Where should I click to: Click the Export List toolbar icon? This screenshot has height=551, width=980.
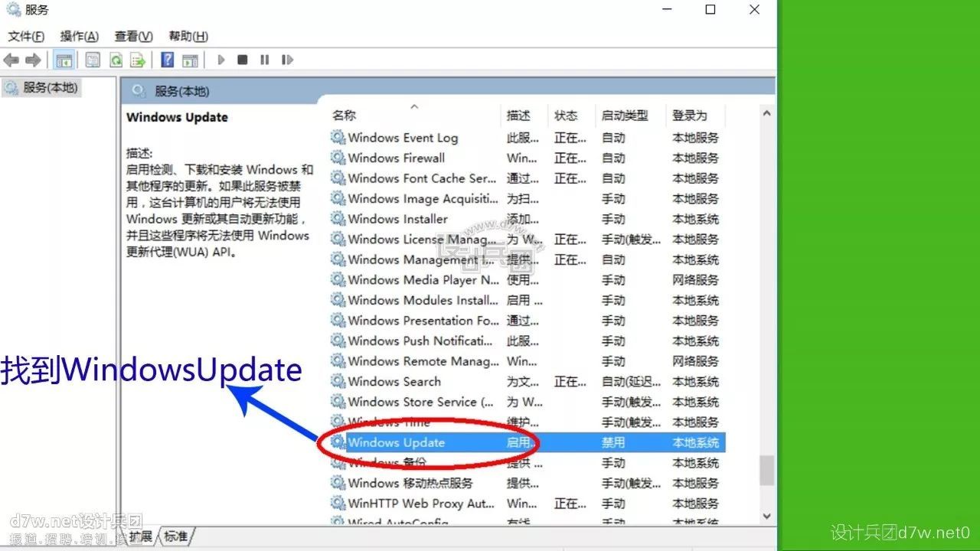138,60
